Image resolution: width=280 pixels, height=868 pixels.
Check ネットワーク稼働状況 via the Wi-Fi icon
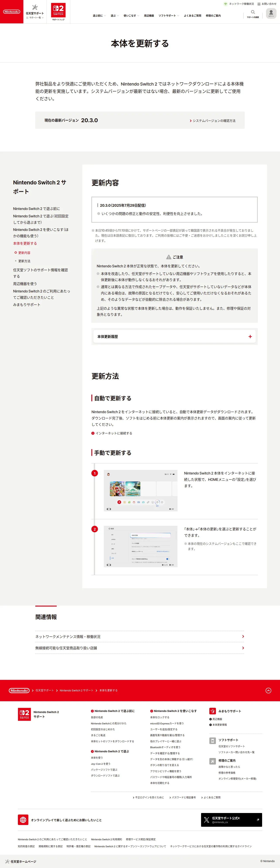point(225,4)
